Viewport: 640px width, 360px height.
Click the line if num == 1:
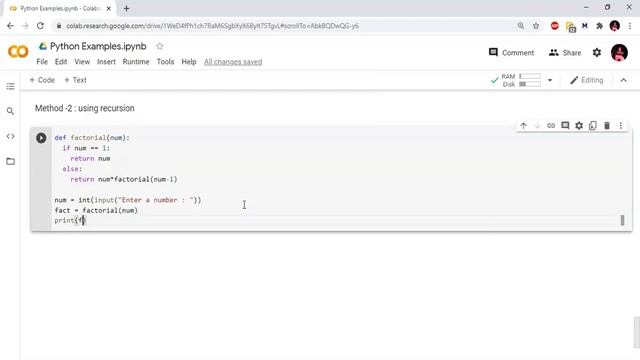[x=86, y=148]
